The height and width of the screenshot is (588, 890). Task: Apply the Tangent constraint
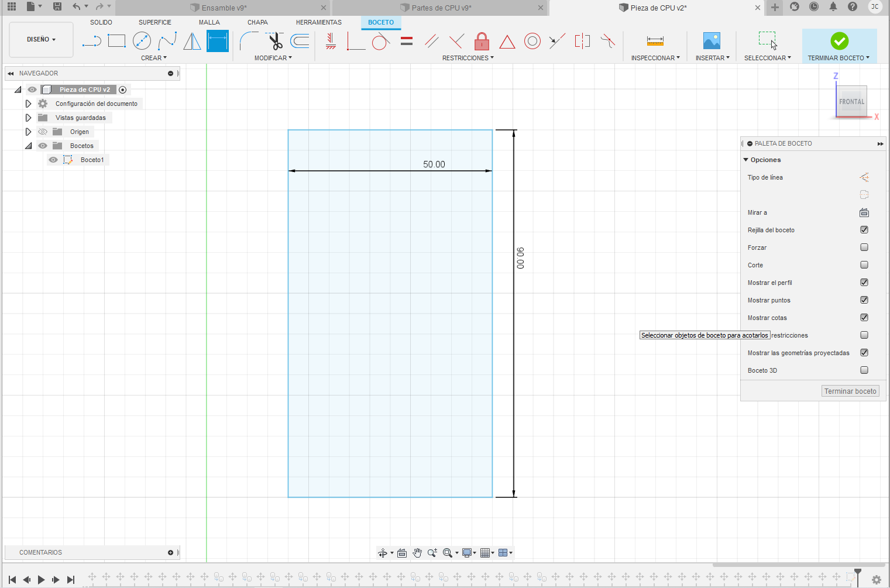381,41
